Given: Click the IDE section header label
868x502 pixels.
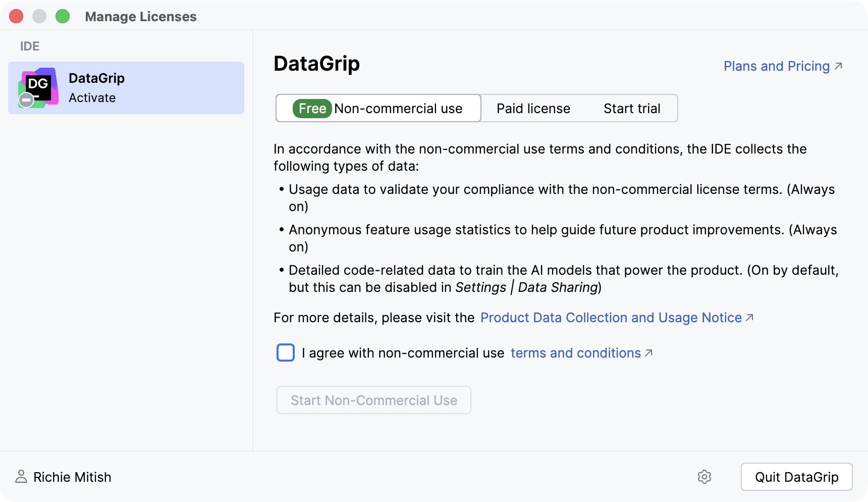Looking at the screenshot, I should click(30, 46).
